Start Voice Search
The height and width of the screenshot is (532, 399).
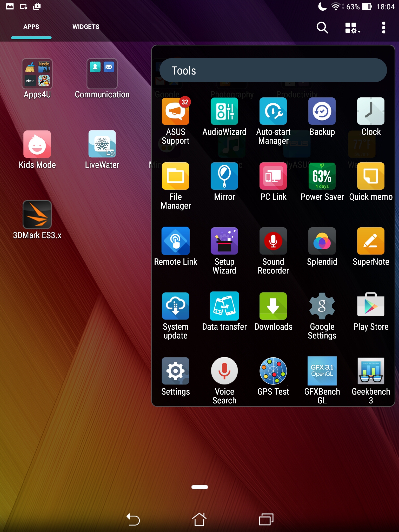[x=224, y=371]
